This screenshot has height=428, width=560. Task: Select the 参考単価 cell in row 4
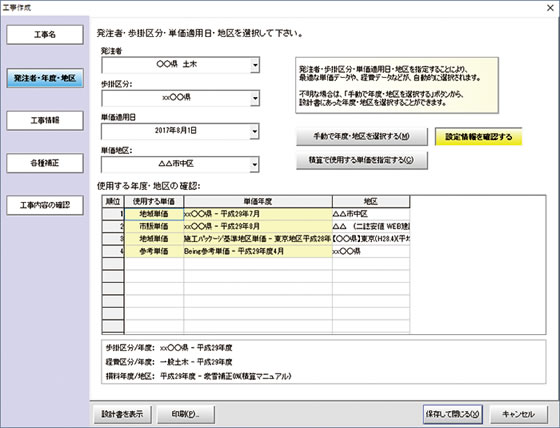coord(154,251)
